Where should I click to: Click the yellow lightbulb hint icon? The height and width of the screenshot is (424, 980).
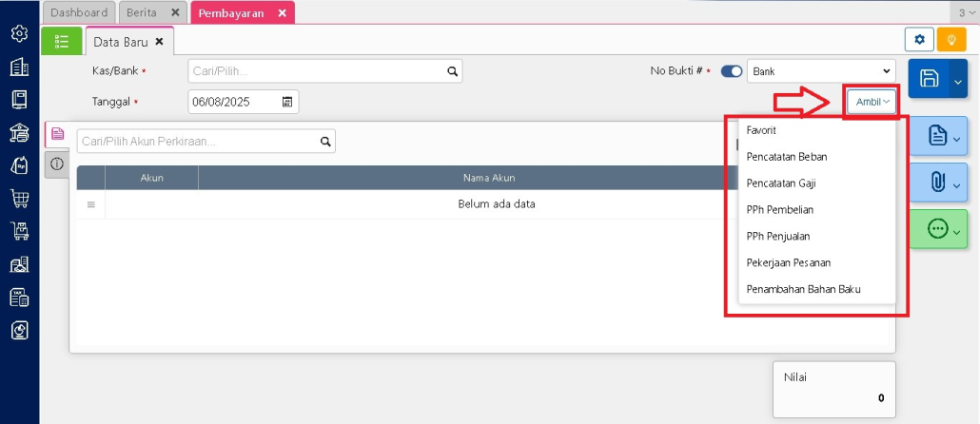click(x=951, y=40)
